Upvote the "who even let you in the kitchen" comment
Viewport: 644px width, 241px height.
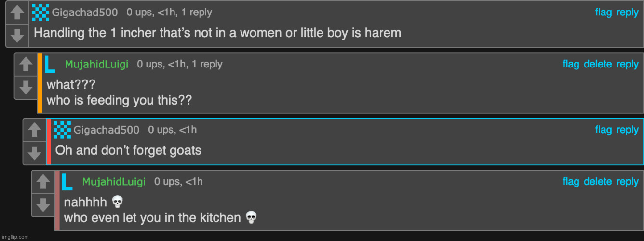coord(43,182)
